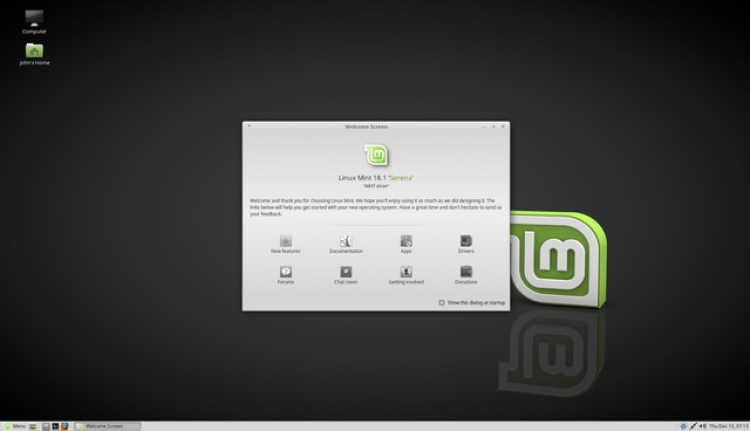Image resolution: width=750 pixels, height=431 pixels.
Task: Click the Forums icon
Action: coord(285,272)
